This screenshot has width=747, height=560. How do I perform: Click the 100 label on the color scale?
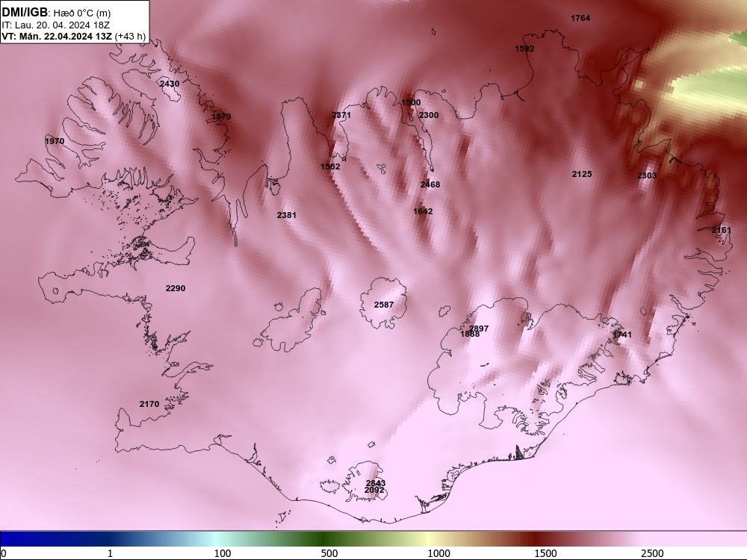223,553
